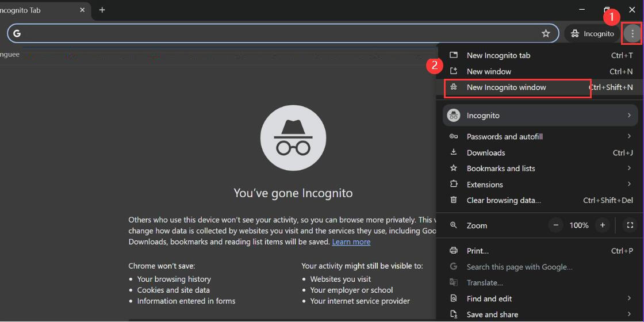Click the key icon for Passwords
This screenshot has height=322, width=644.
pyautogui.click(x=454, y=136)
